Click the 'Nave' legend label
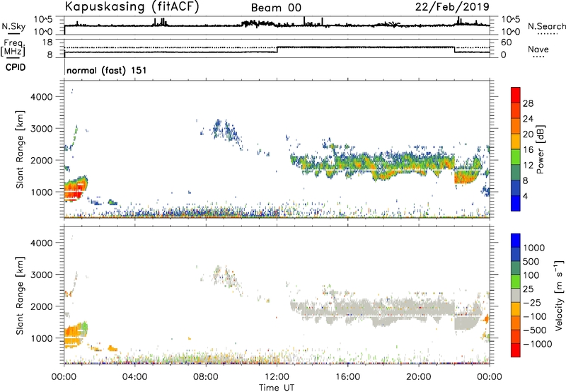The height and width of the screenshot is (392, 566). 538,49
